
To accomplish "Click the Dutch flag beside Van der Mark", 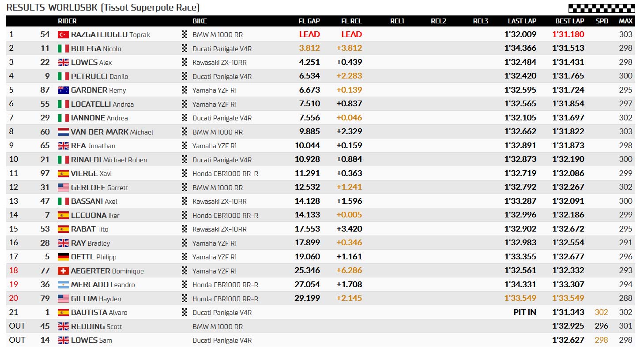I will 63,132.
